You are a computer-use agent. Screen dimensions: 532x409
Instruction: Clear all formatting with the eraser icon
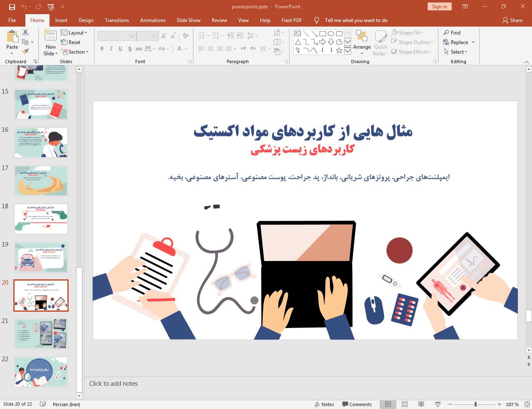click(x=186, y=36)
